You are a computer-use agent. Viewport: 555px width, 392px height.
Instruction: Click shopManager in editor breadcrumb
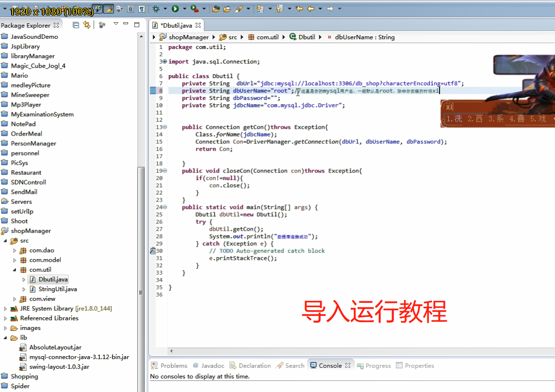coord(184,37)
